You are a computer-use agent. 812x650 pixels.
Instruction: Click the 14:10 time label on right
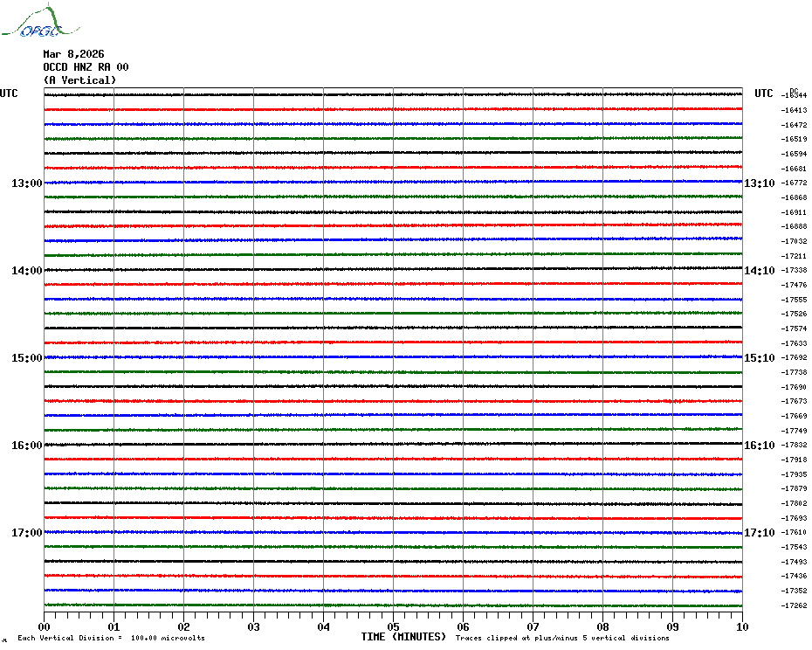(x=759, y=271)
